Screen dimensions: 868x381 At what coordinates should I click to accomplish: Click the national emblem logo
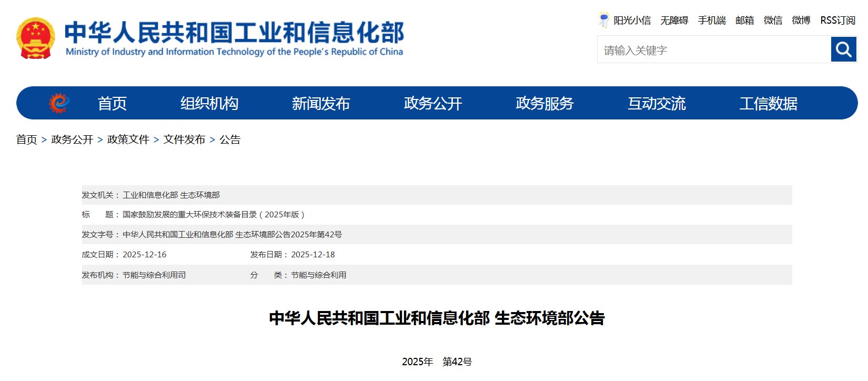pos(35,38)
